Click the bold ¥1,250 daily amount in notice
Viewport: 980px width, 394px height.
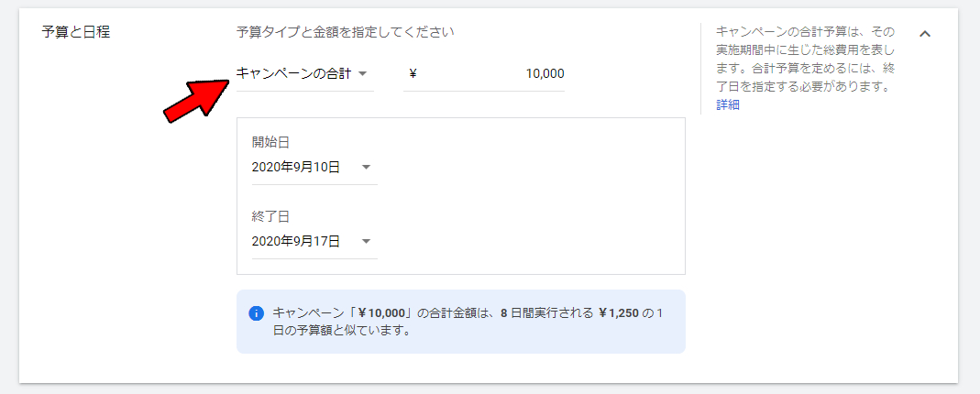point(618,312)
